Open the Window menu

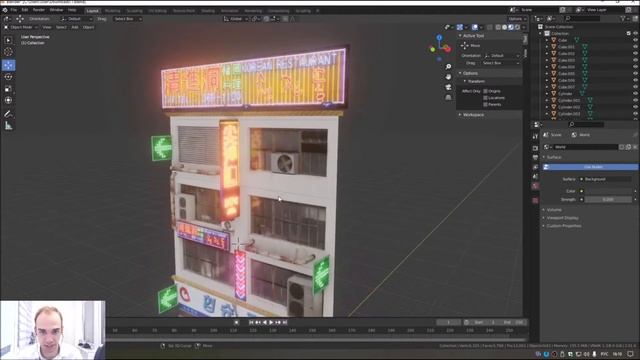click(56, 10)
